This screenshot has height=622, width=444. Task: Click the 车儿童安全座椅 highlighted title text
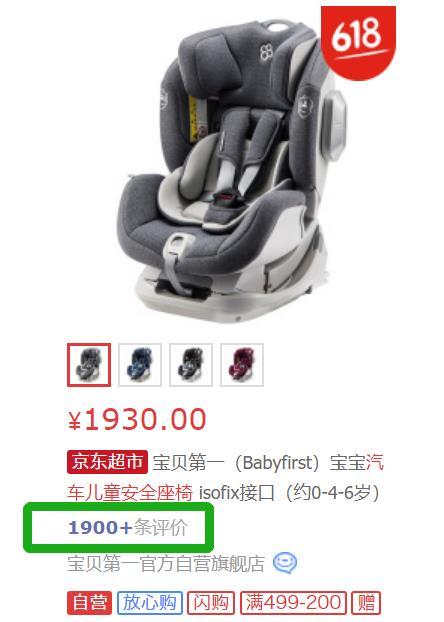(x=130, y=493)
